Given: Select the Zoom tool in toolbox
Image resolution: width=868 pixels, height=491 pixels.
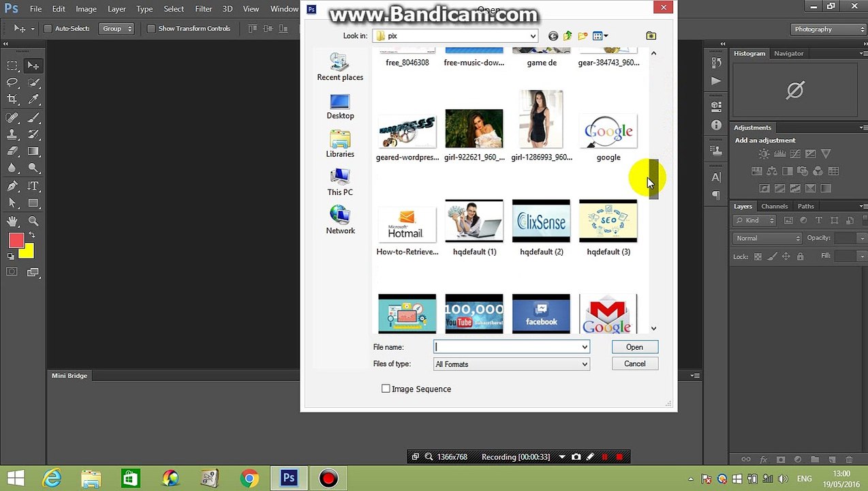Looking at the screenshot, I should click(33, 221).
